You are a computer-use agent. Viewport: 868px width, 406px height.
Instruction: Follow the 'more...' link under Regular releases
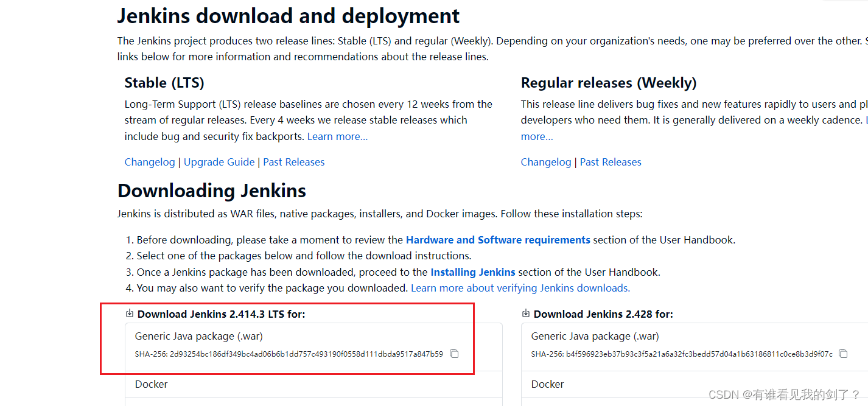[537, 136]
